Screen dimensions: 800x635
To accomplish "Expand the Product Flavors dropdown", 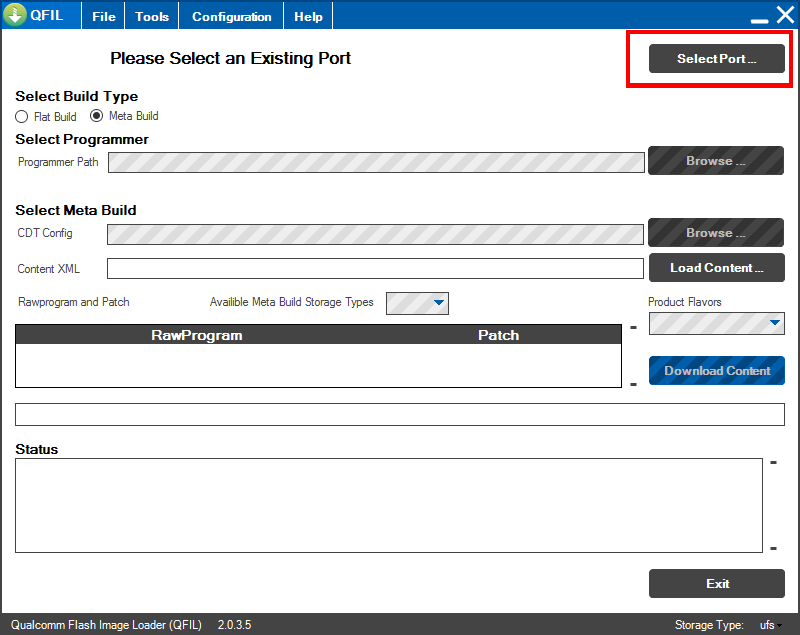I will (716, 323).
